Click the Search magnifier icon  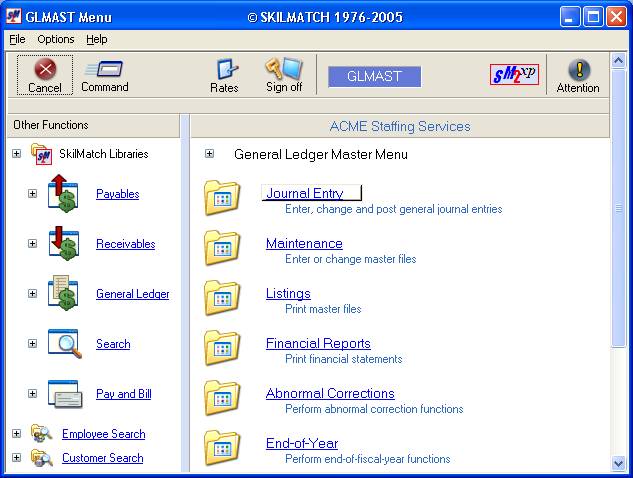(x=65, y=343)
